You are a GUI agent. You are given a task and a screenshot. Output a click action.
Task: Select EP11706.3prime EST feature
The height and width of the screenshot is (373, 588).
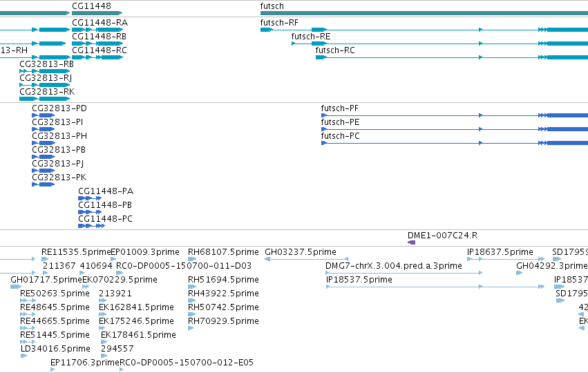[53, 370]
